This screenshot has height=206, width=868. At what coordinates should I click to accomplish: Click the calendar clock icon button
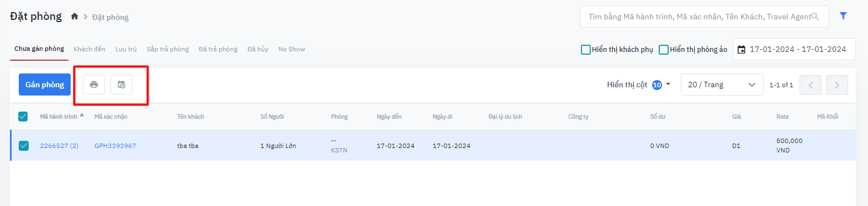pyautogui.click(x=121, y=84)
